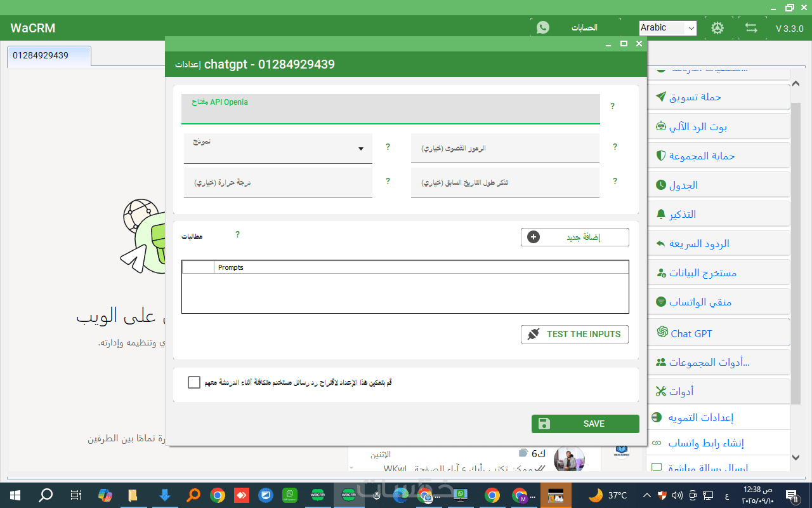Open مستخرج البيانات data extractor
The image size is (812, 508).
coord(719,272)
